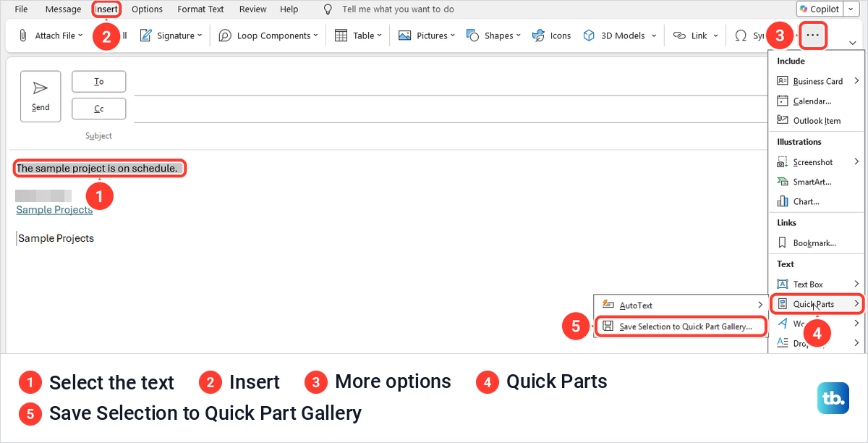Expand the Loop Components dropdown arrow

point(316,35)
